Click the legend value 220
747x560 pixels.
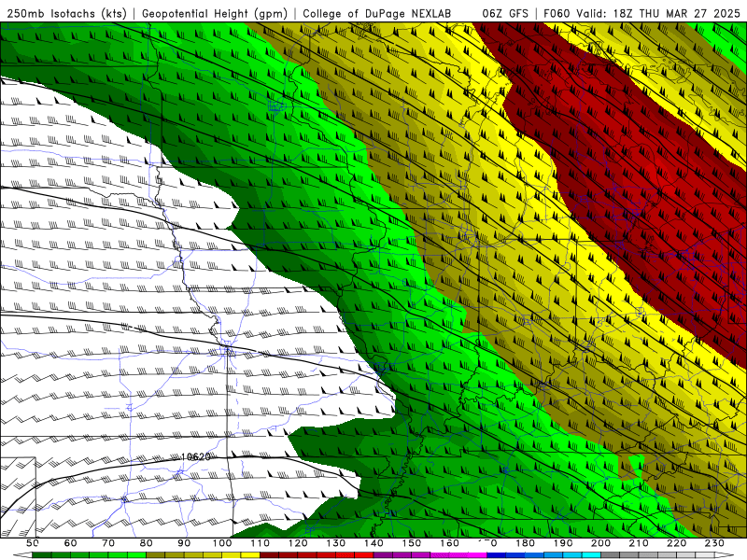coord(676,543)
